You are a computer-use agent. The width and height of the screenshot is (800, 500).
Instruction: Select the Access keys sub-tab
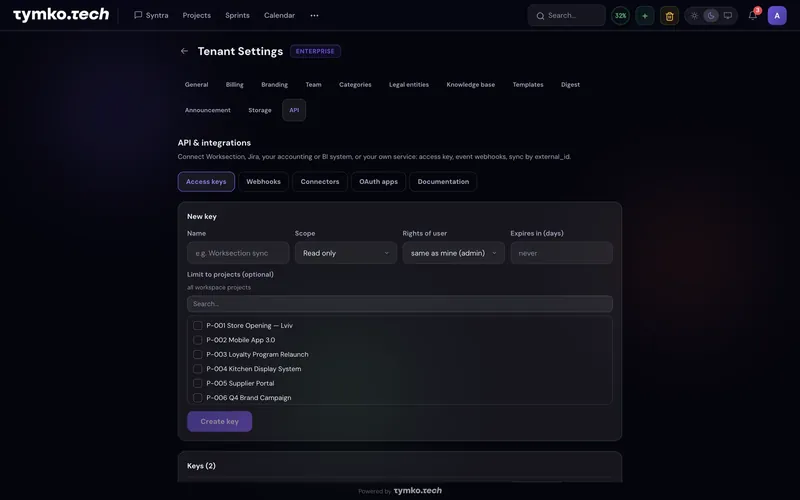point(206,182)
